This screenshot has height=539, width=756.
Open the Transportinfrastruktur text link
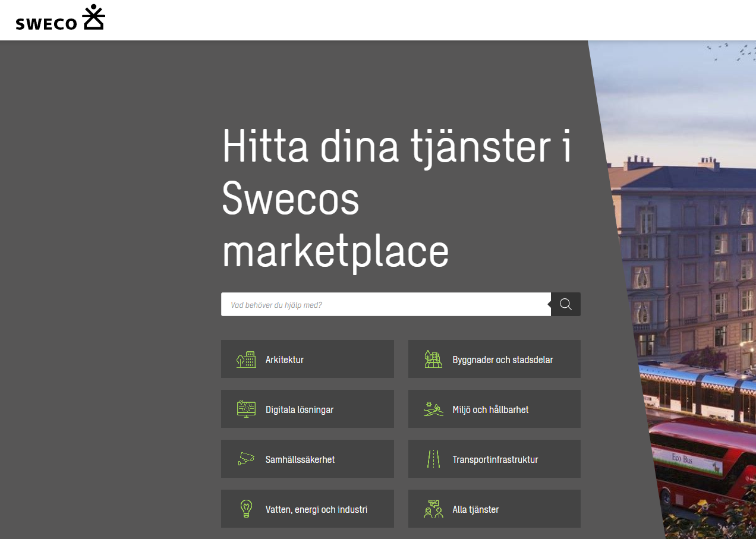(495, 459)
